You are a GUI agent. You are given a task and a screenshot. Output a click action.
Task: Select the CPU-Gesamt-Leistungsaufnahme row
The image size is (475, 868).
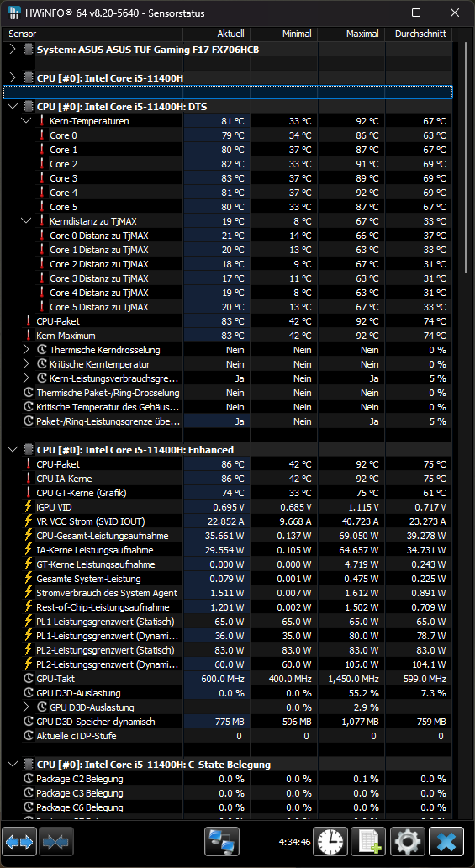226,535
